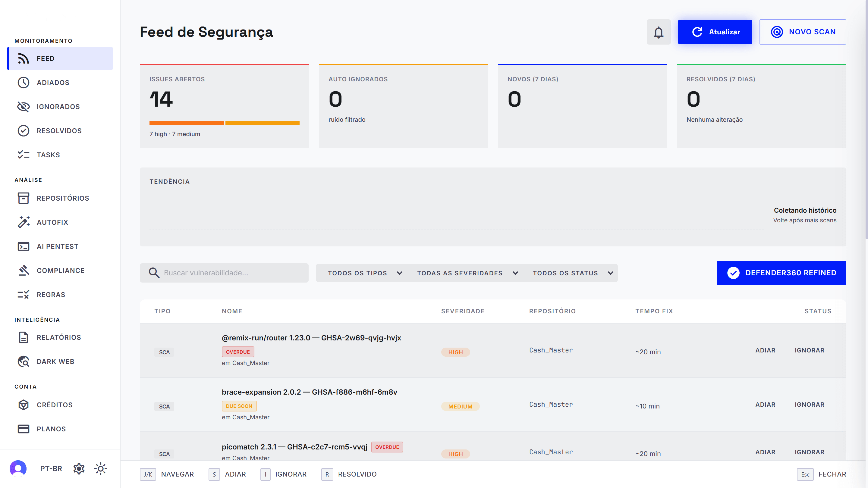Click MEDIUM severity badge
868x488 pixels.
[460, 406]
